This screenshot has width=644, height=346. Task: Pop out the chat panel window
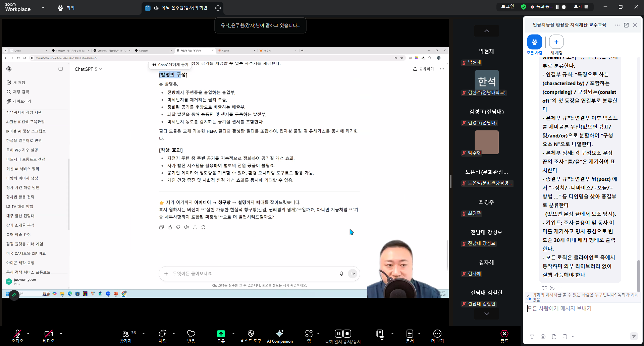[626, 25]
